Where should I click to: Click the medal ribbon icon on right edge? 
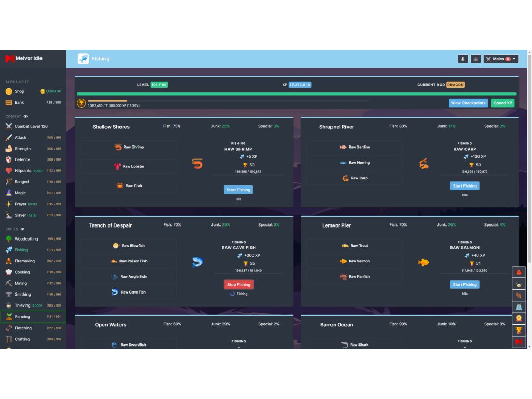click(x=518, y=318)
